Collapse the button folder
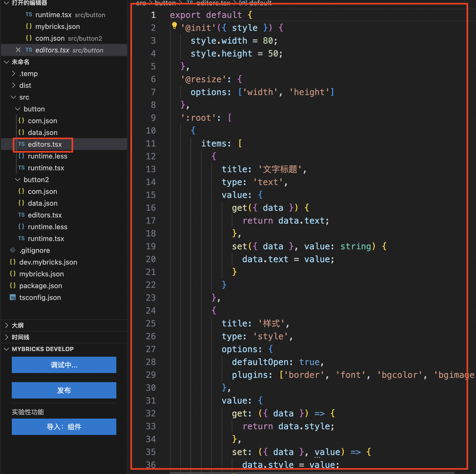This screenshot has width=476, height=474. (18, 109)
